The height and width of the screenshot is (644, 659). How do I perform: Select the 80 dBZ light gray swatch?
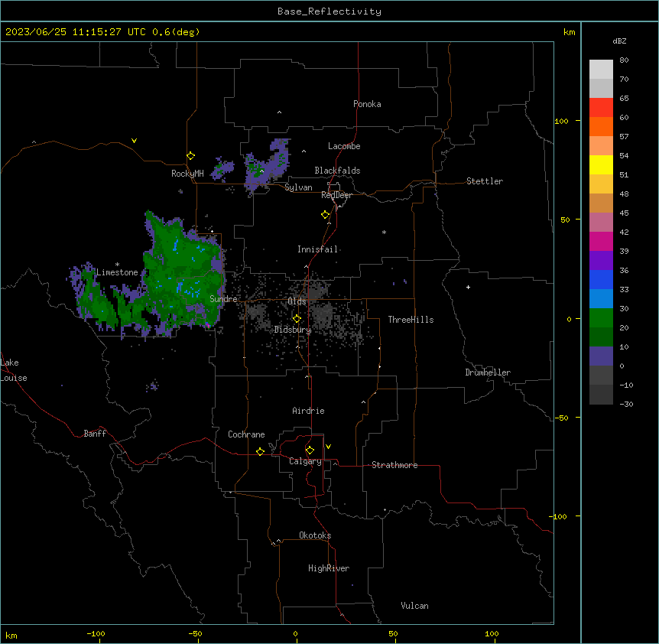click(601, 69)
